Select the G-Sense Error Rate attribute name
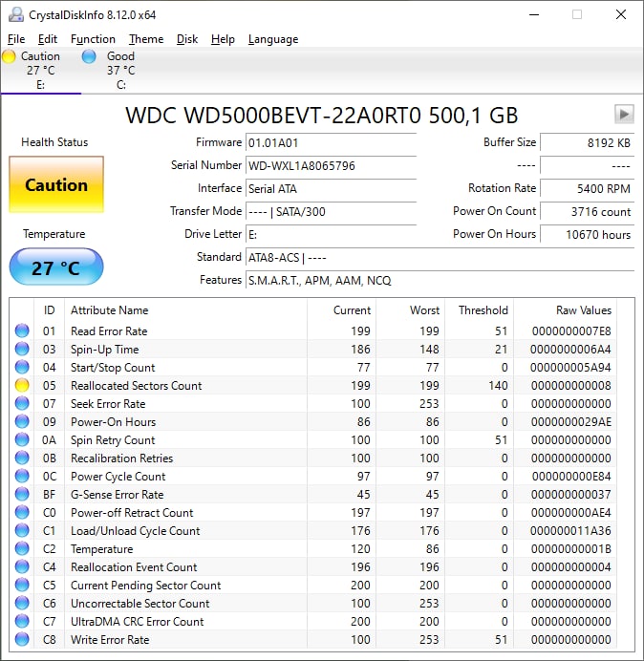644x661 pixels. (117, 494)
